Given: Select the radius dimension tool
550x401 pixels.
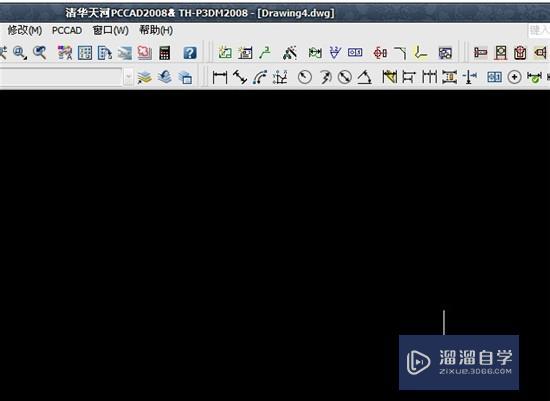Looking at the screenshot, I should pyautogui.click(x=304, y=77).
